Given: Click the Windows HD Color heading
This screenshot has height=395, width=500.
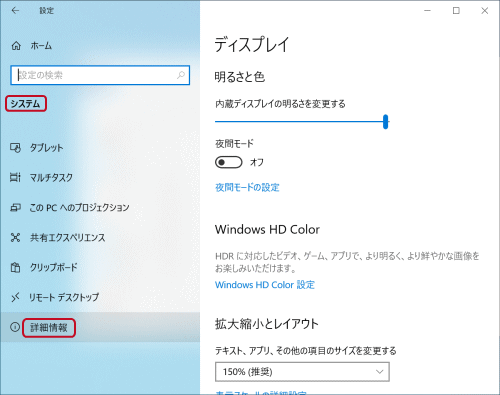Looking at the screenshot, I should pos(267,230).
